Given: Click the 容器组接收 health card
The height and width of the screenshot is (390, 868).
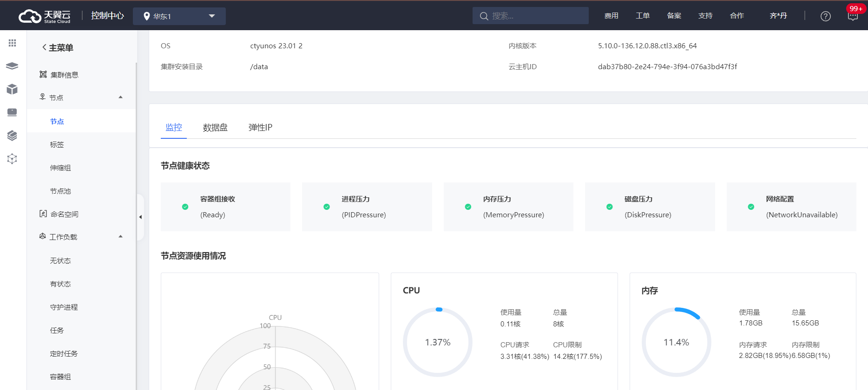Looking at the screenshot, I should 226,207.
